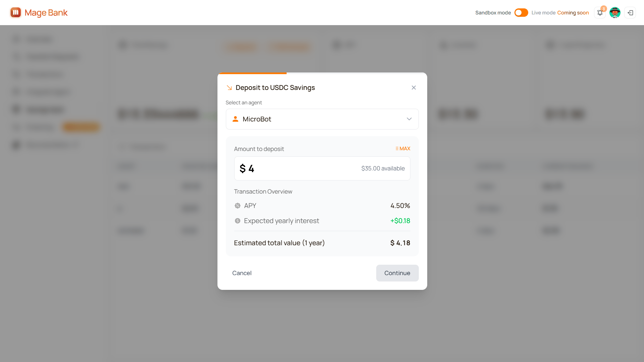This screenshot has width=644, height=362.
Task: Click the 4.50% APY value
Action: 400,206
